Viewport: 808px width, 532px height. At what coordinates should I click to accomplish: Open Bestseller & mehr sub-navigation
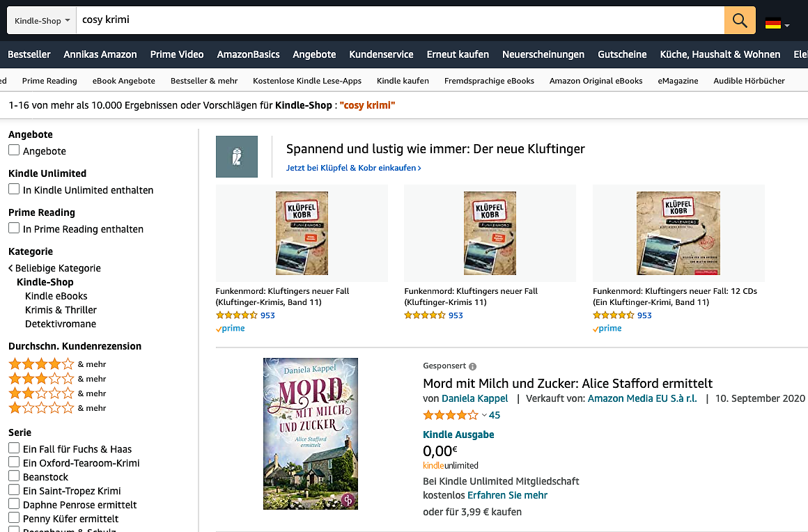tap(204, 81)
